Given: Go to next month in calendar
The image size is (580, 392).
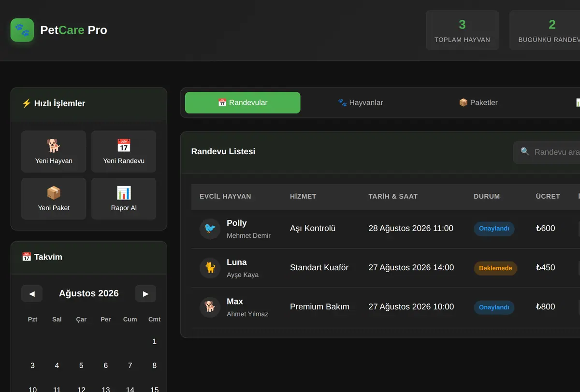Looking at the screenshot, I should [x=145, y=293].
